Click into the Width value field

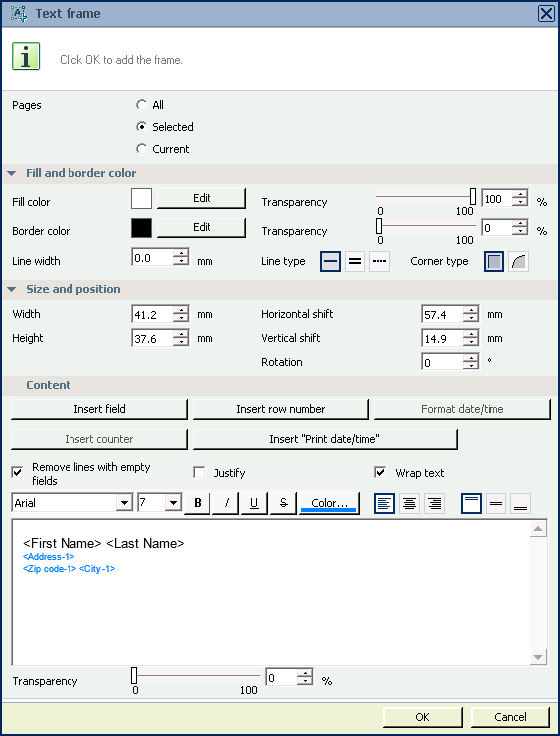tap(152, 314)
